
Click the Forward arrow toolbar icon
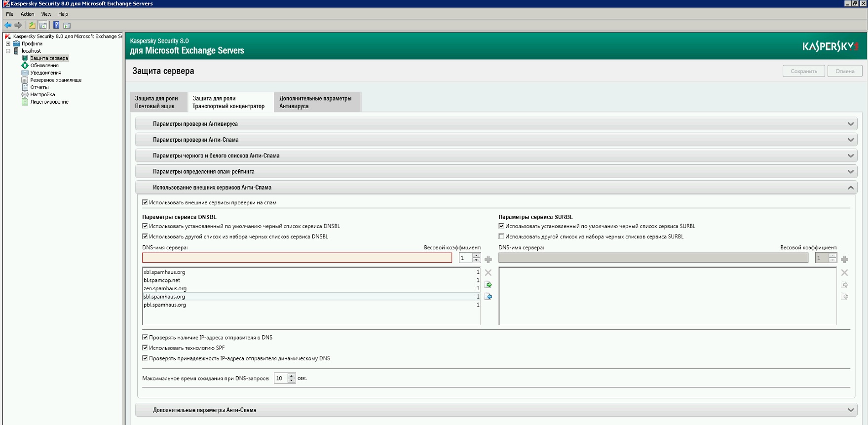point(18,25)
